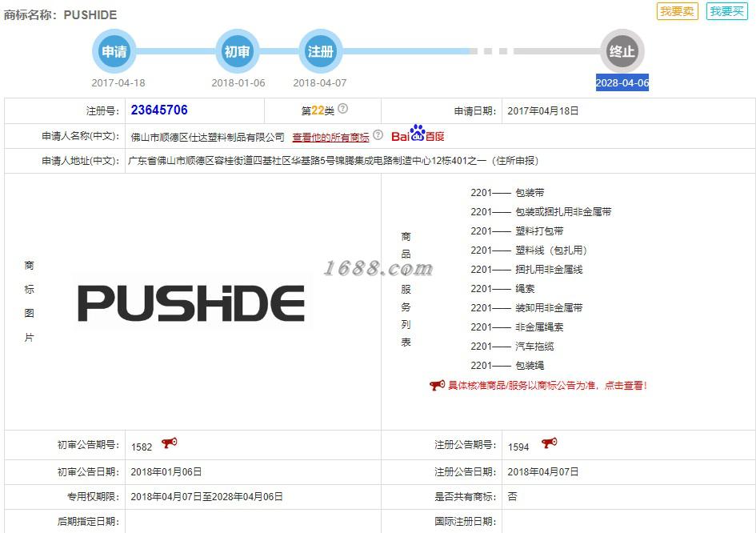Click 第22类 class text
The image size is (756, 533).
(318, 111)
